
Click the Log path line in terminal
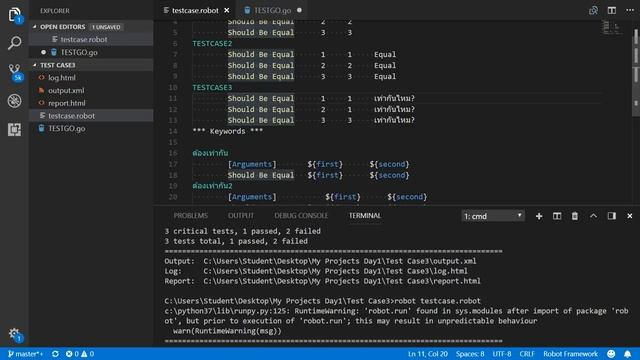pos(316,271)
